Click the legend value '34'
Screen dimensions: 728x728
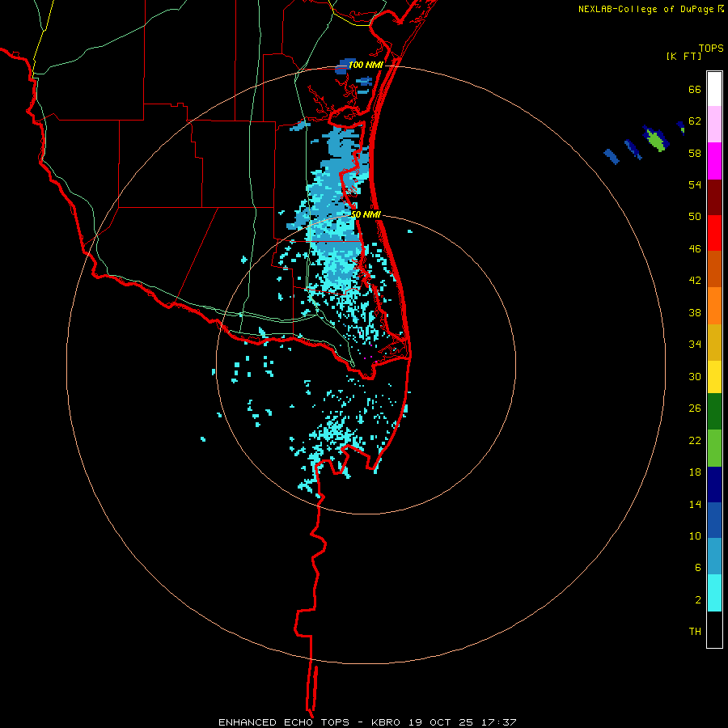(695, 345)
